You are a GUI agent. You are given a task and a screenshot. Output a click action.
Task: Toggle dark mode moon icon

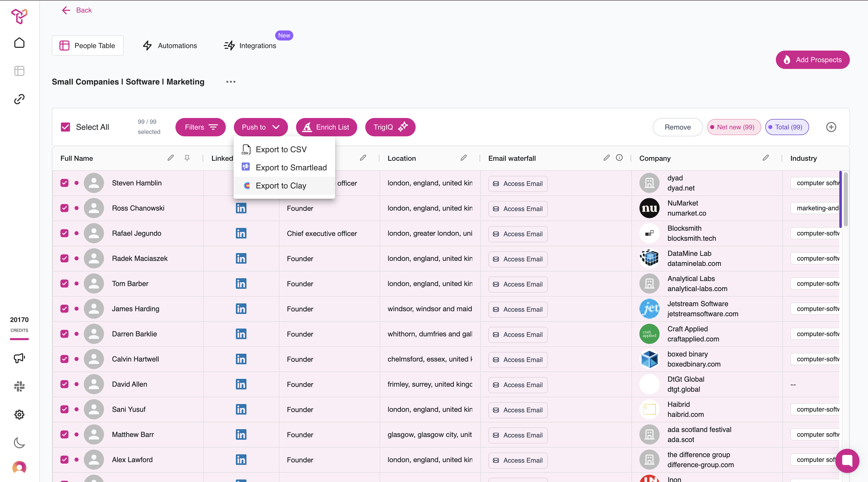19,443
